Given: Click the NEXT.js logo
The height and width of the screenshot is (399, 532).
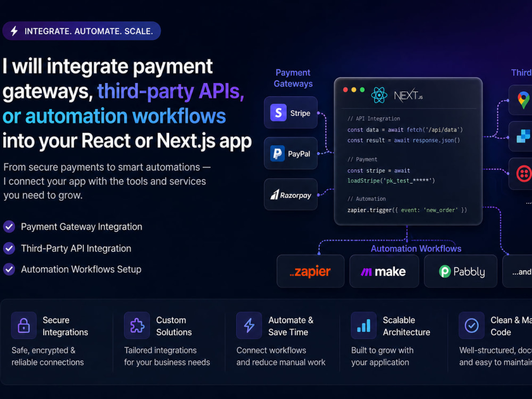Looking at the screenshot, I should click(408, 95).
